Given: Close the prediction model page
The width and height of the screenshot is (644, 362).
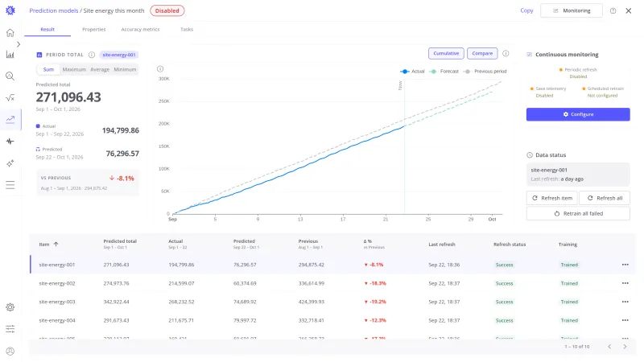Looking at the screenshot, I should (629, 10).
